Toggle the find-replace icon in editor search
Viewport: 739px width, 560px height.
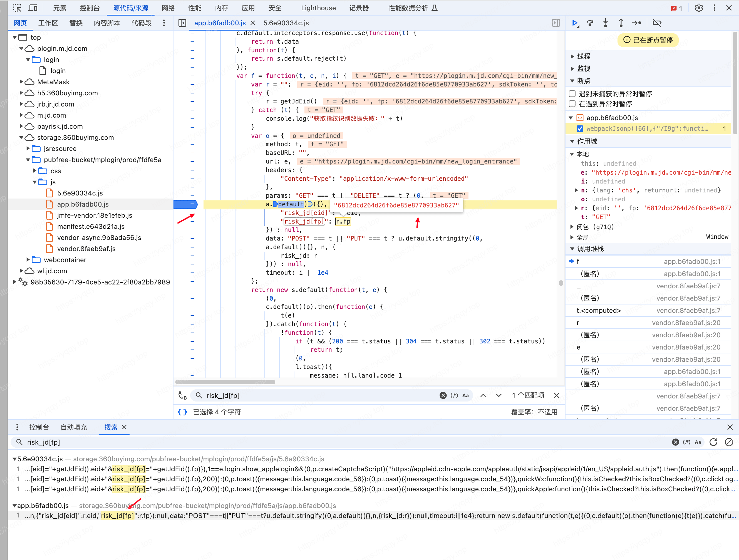(x=182, y=395)
